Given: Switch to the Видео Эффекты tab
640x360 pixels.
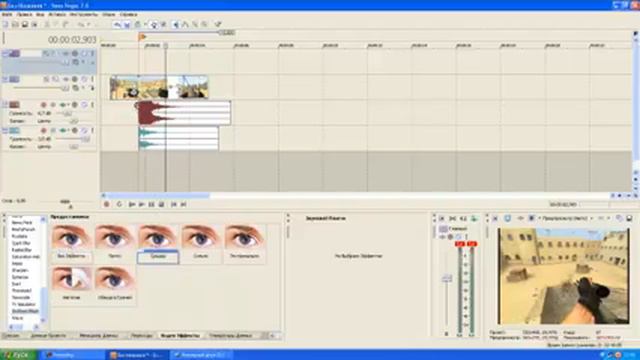Looking at the screenshot, I should 180,336.
